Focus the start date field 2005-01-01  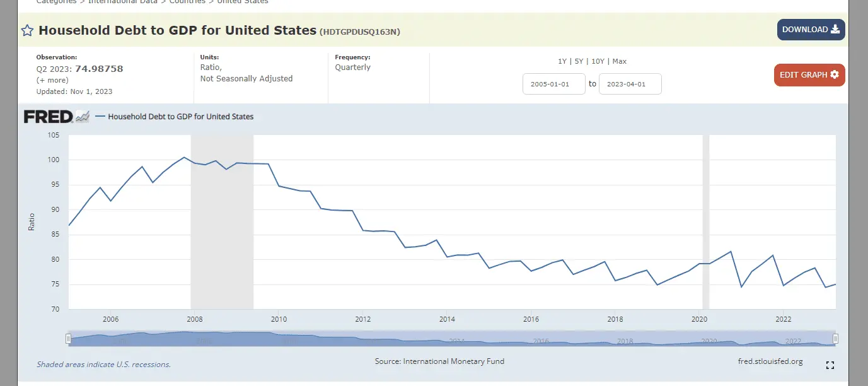pos(554,84)
